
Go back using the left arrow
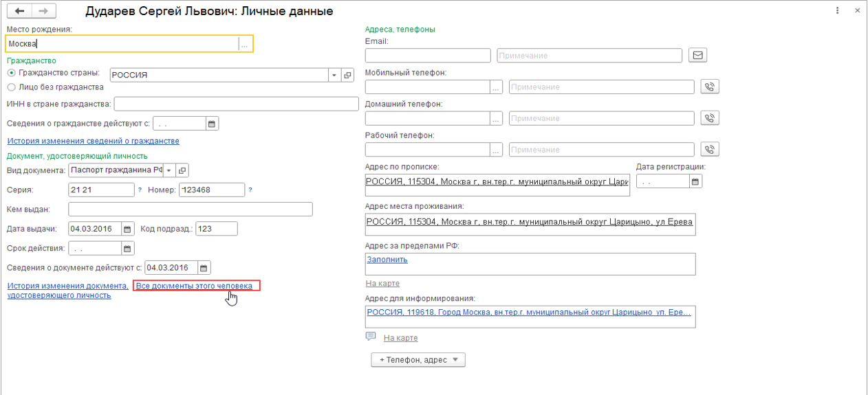click(20, 12)
